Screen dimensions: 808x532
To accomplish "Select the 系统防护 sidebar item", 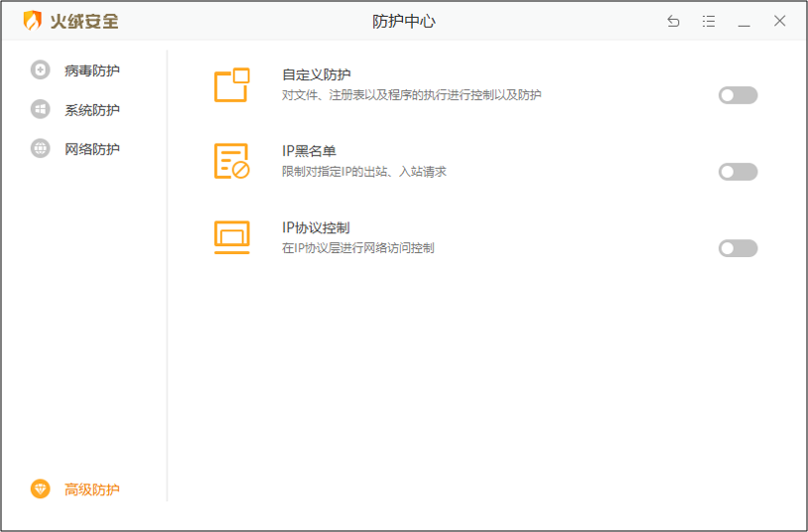I will click(x=91, y=110).
